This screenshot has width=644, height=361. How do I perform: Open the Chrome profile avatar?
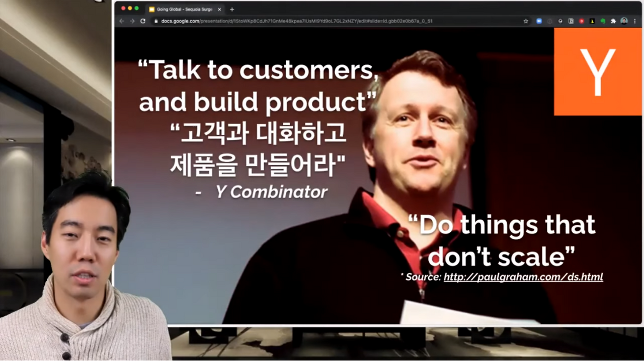[624, 21]
